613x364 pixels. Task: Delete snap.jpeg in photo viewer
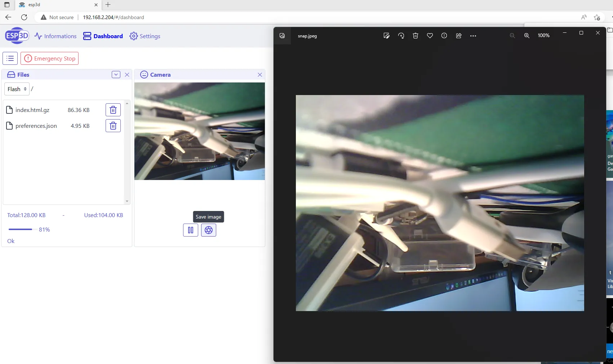[416, 36]
